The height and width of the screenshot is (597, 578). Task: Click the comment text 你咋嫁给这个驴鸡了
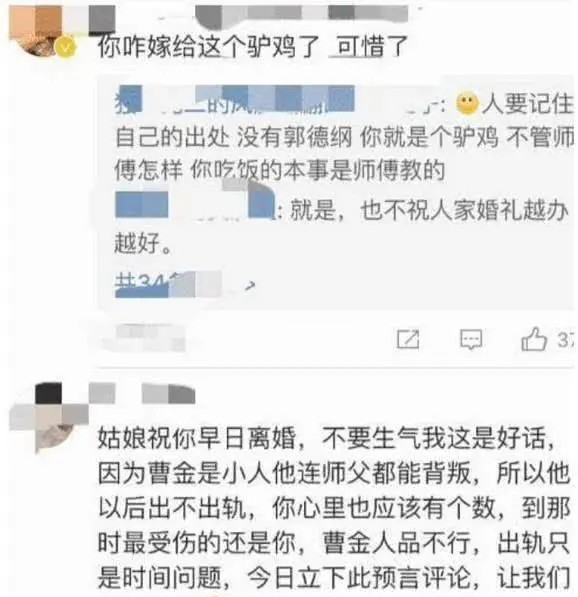click(x=208, y=47)
